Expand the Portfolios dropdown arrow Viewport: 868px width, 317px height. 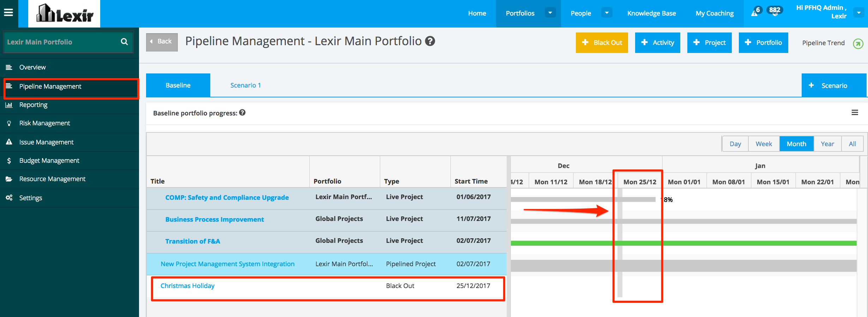550,13
